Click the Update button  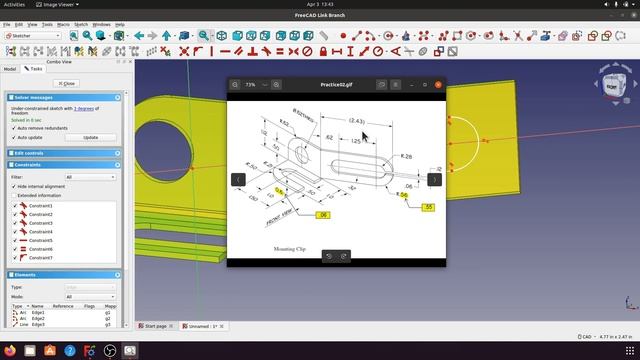91,138
